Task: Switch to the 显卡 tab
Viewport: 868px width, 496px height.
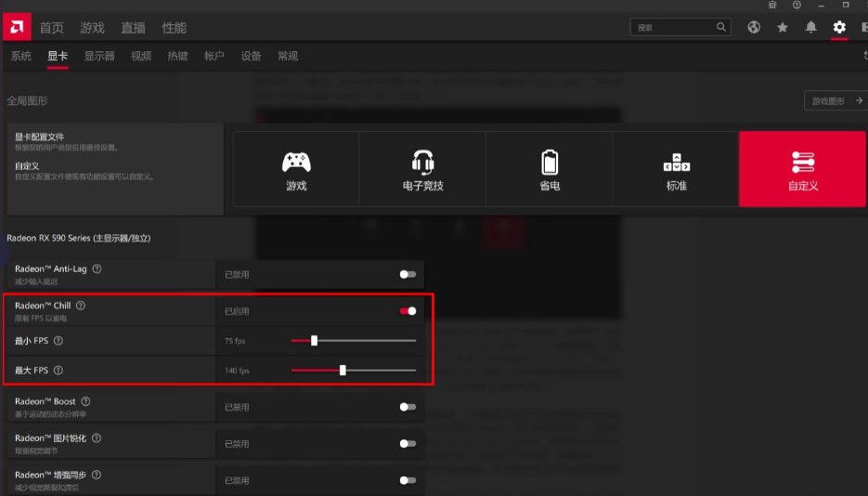Action: 58,56
